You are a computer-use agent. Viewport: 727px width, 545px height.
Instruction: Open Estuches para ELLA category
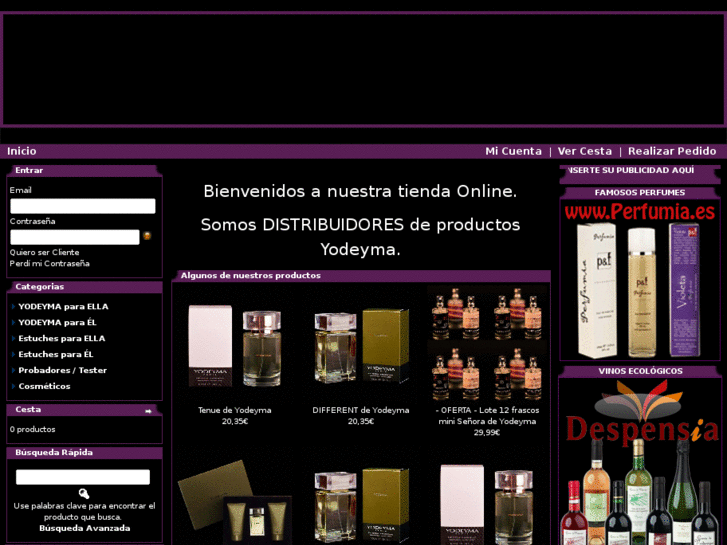[x=62, y=338]
